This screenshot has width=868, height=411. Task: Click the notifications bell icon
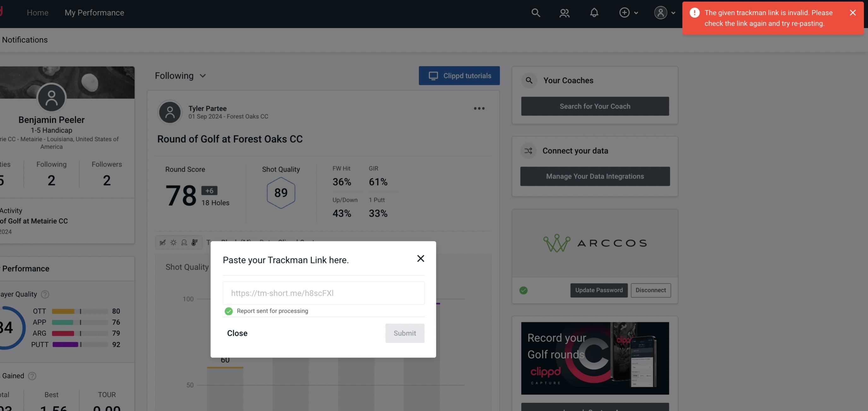594,12
